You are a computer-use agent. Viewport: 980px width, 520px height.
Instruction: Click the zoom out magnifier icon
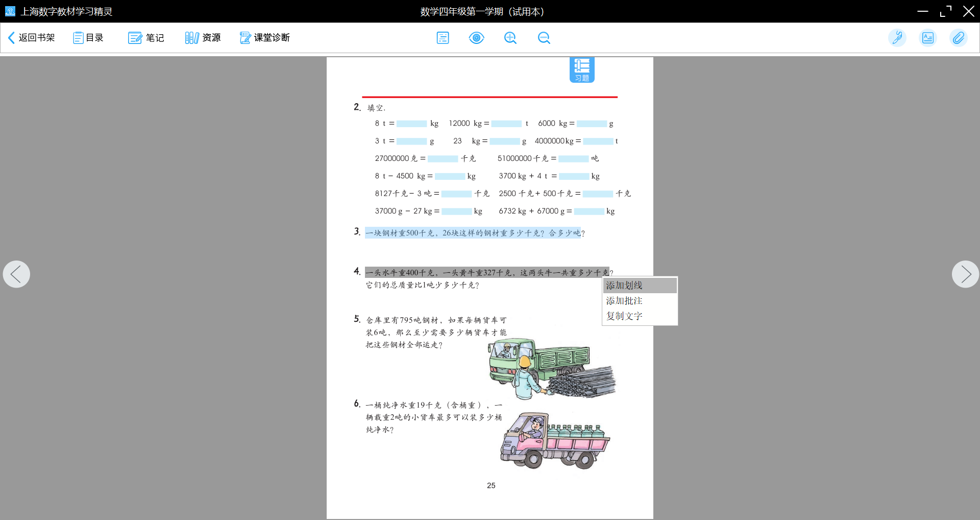point(544,38)
